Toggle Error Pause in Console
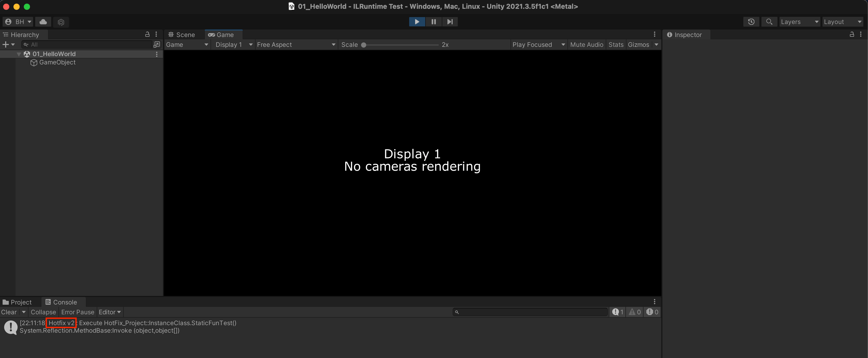 click(x=78, y=312)
